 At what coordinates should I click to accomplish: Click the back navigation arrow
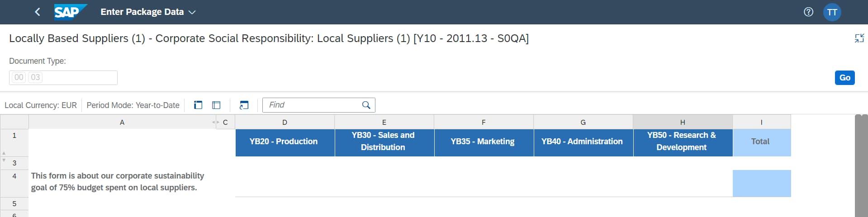(x=38, y=12)
